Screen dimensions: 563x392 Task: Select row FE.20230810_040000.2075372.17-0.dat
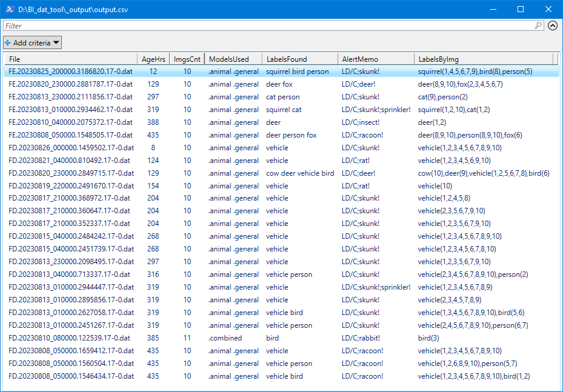point(281,122)
